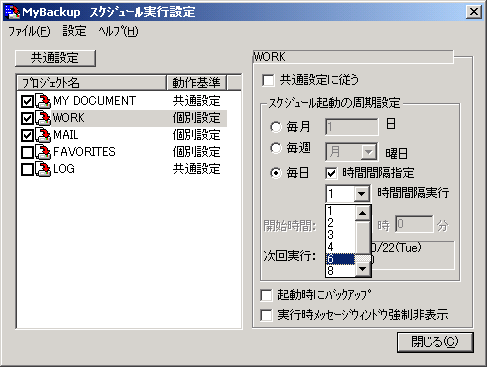This screenshot has height=367, width=487.
Task: Select the 毎月 radio button
Action: point(276,127)
